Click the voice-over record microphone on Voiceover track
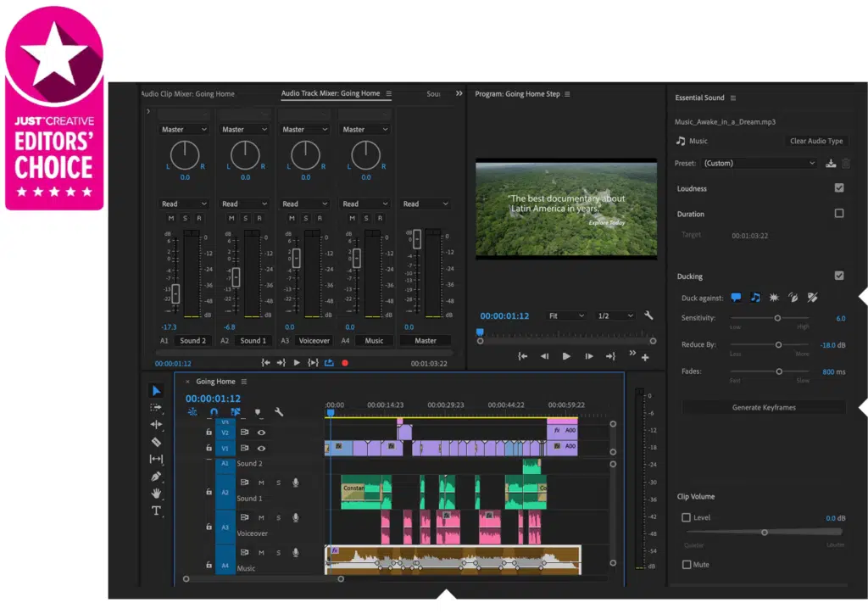The width and height of the screenshot is (868, 614). 295,518
